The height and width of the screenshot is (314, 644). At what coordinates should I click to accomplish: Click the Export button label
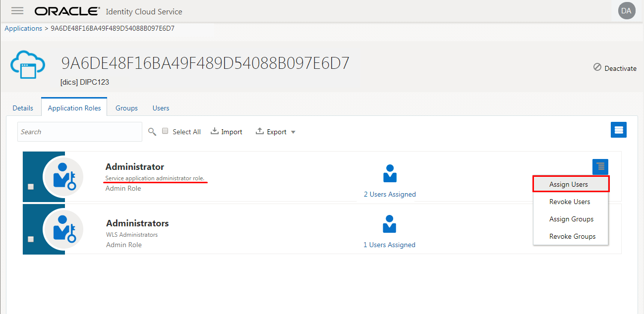pyautogui.click(x=277, y=132)
